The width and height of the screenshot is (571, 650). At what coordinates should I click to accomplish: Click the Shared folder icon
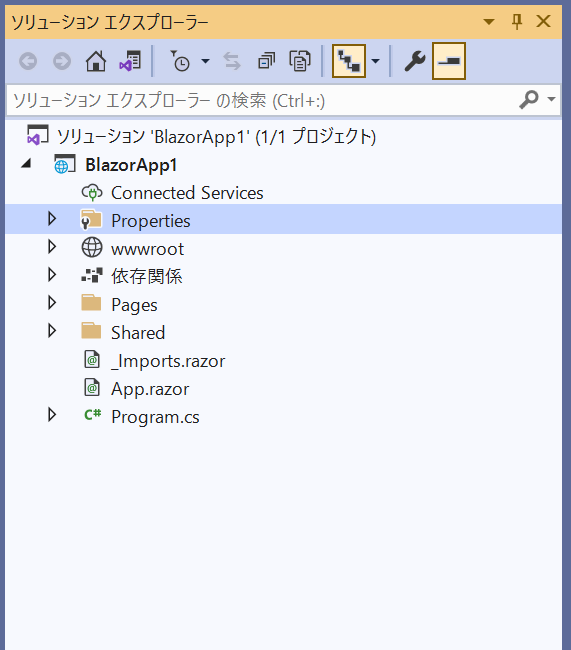(91, 331)
